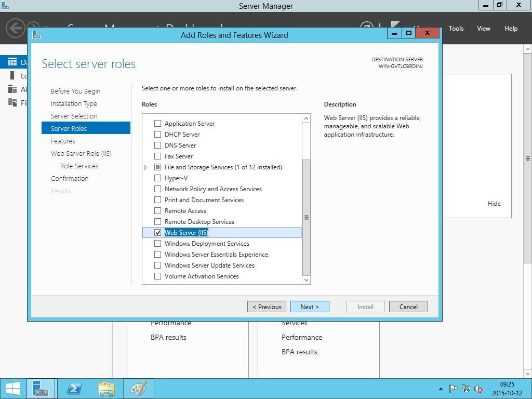
Task: Click the Previous button
Action: pyautogui.click(x=267, y=307)
